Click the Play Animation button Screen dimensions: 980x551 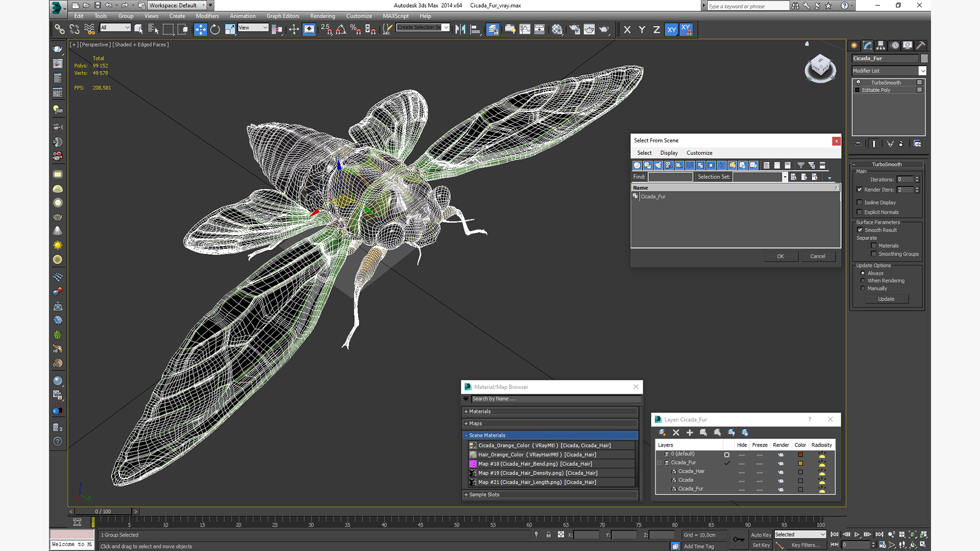[857, 534]
